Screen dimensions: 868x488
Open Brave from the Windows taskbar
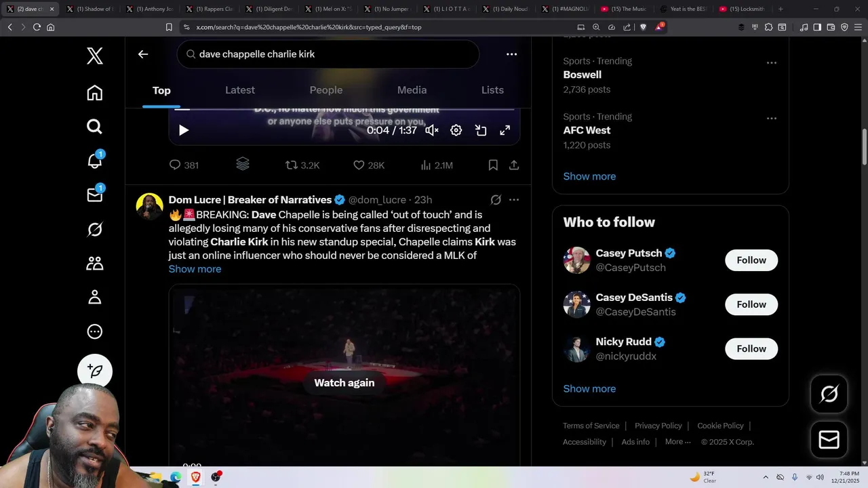coord(195,477)
